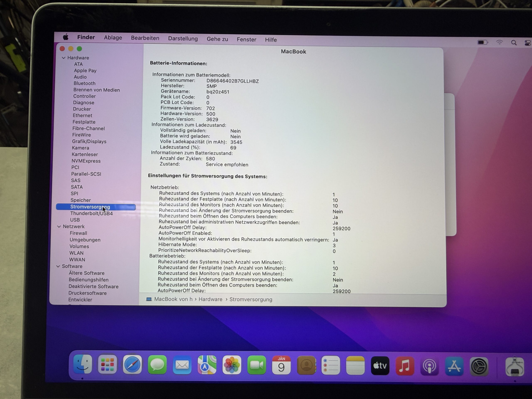Open the Ablage menu

coord(113,38)
